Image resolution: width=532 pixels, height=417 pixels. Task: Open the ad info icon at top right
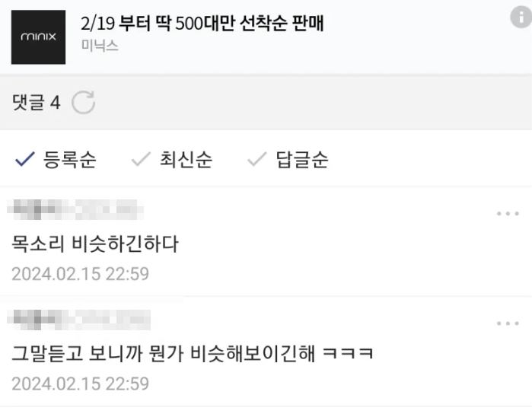coord(521,17)
